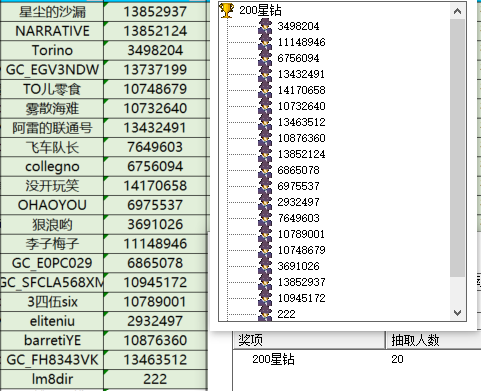
Task: Select winner 3498204 in the tree list
Action: [x=298, y=26]
